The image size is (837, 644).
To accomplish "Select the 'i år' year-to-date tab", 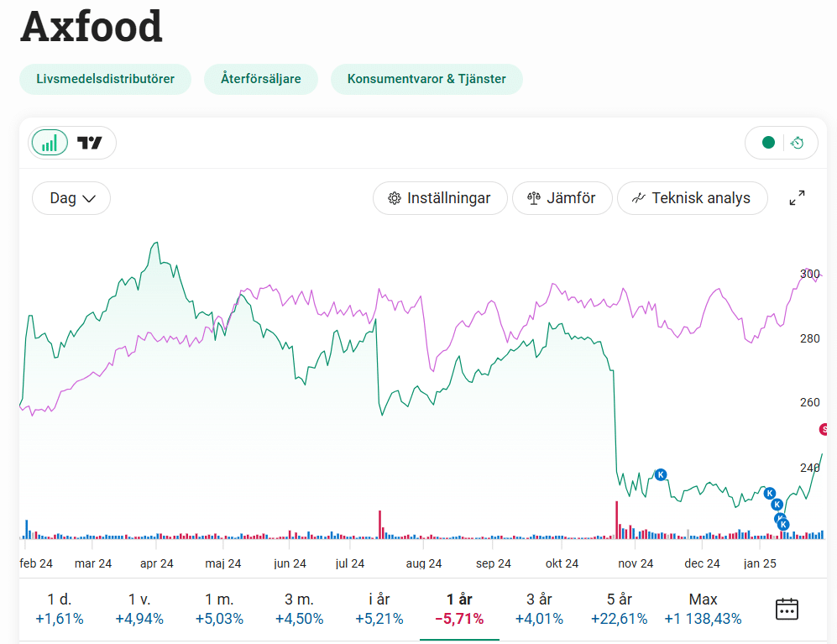I will pos(379,609).
